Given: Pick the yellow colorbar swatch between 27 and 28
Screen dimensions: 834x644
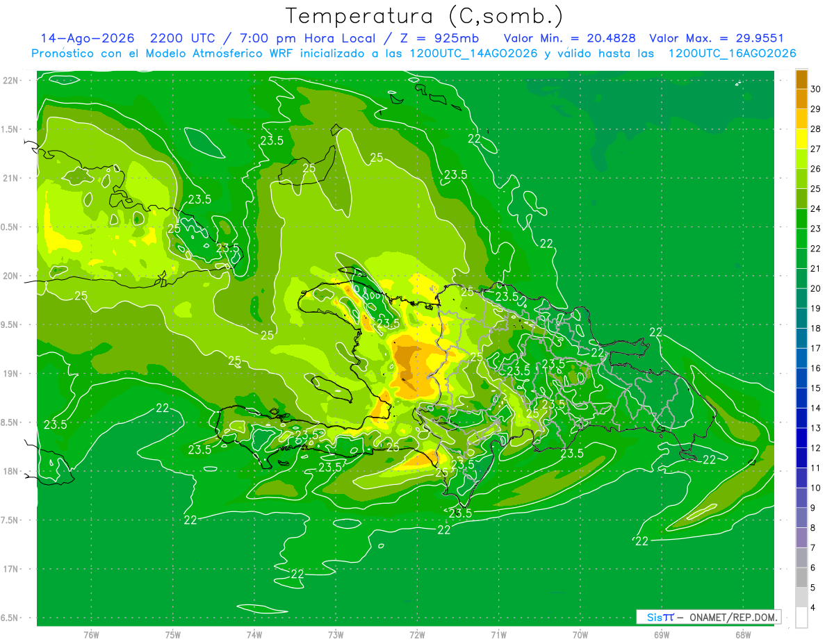Looking at the screenshot, I should 801,139.
